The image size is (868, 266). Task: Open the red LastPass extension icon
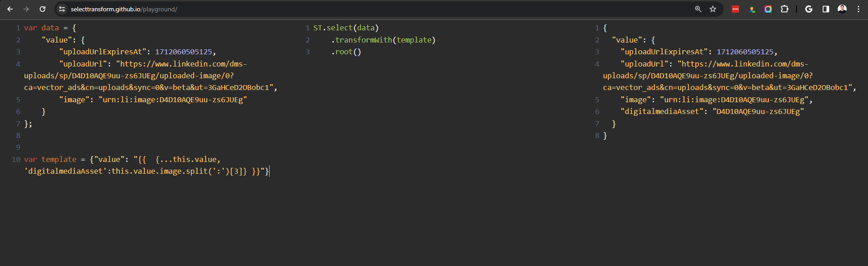735,9
